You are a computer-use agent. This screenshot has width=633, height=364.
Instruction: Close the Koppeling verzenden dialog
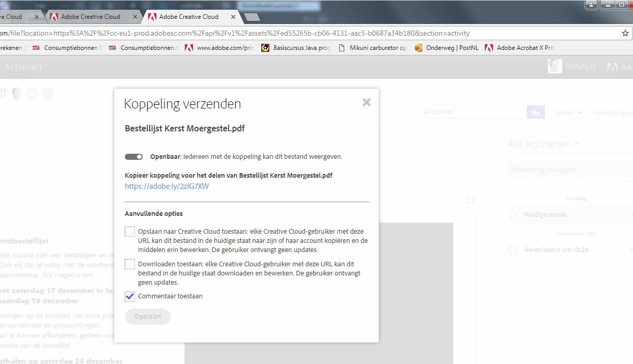pos(366,102)
